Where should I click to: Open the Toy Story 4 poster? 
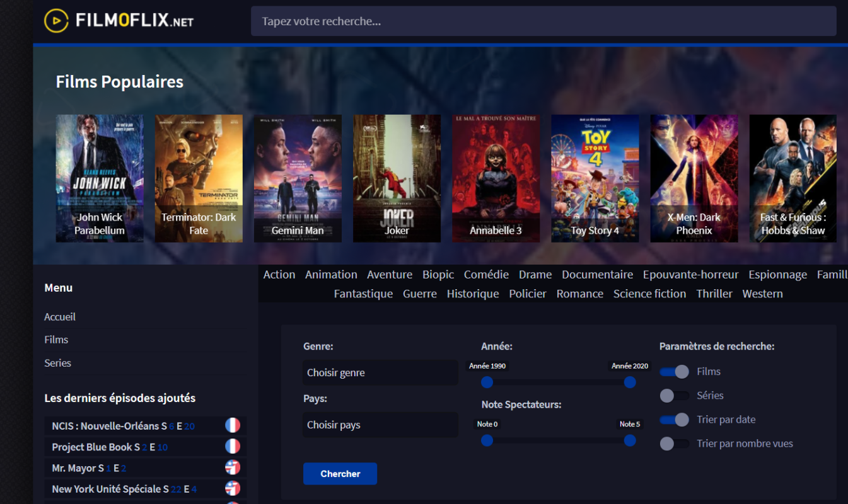[595, 178]
